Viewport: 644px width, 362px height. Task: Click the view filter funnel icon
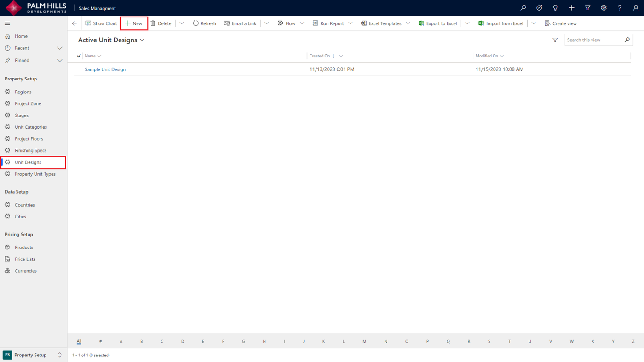555,40
